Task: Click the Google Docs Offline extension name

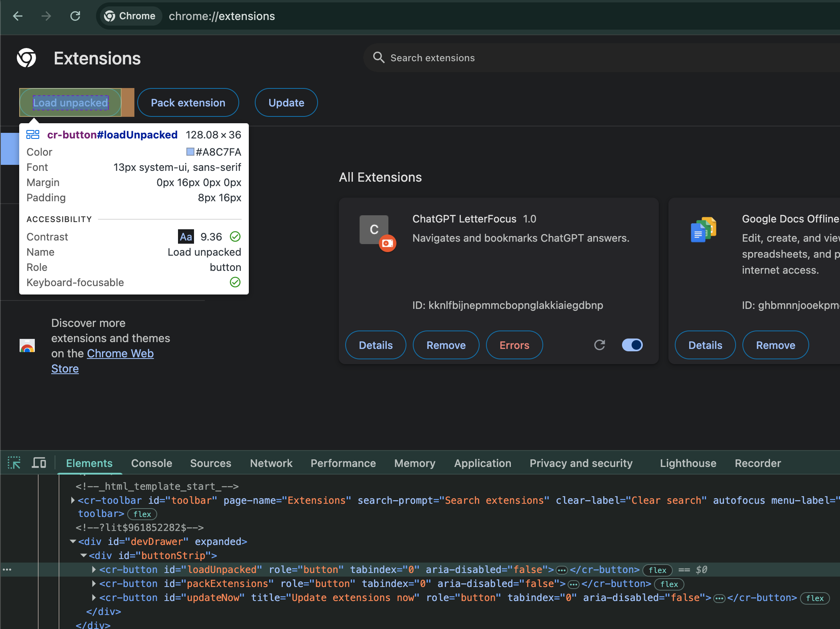Action: point(790,219)
